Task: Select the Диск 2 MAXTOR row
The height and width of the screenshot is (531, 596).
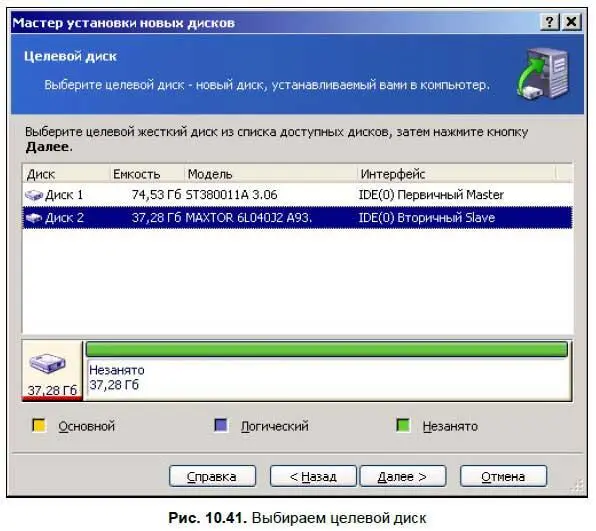Action: tap(298, 217)
